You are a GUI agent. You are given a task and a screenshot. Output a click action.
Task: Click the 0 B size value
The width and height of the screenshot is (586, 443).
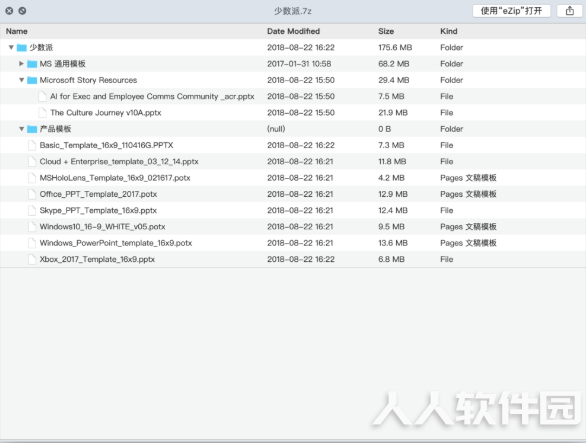pos(385,129)
